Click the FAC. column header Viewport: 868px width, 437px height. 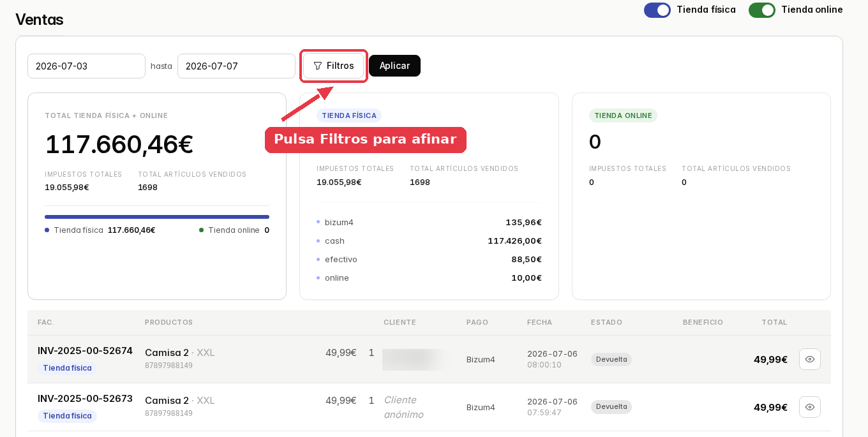(x=46, y=323)
